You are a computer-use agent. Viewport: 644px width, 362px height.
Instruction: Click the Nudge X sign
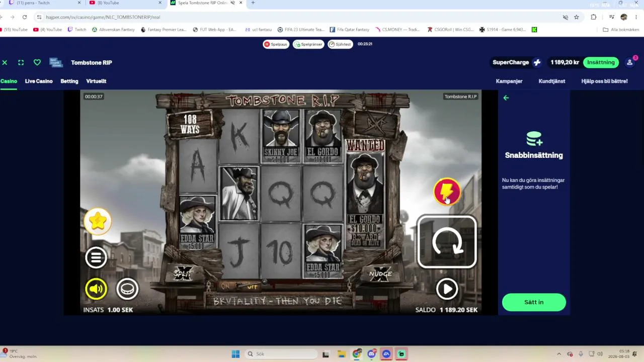[x=380, y=274]
